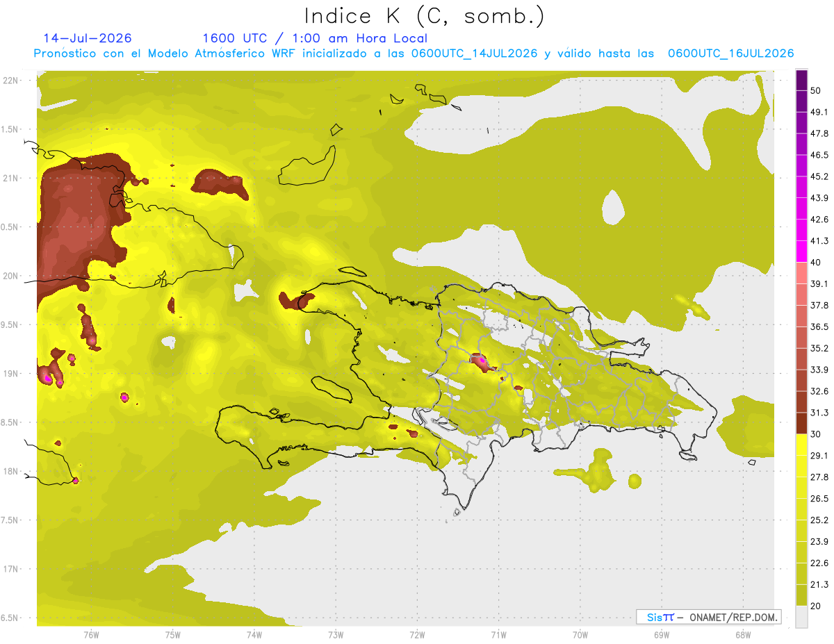Click the colorbar label '39.1'
834x644 pixels.
tap(819, 283)
